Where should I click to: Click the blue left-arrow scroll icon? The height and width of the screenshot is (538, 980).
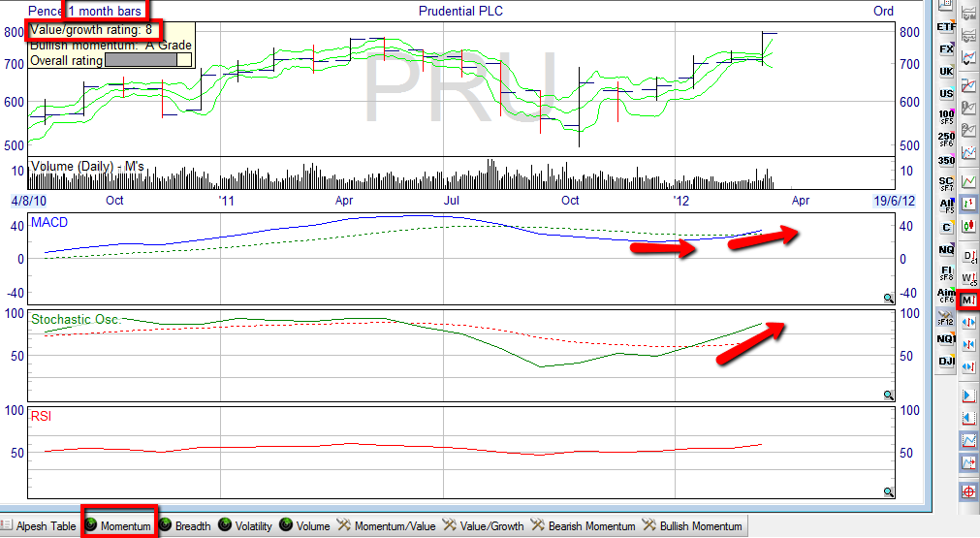pyautogui.click(x=968, y=418)
